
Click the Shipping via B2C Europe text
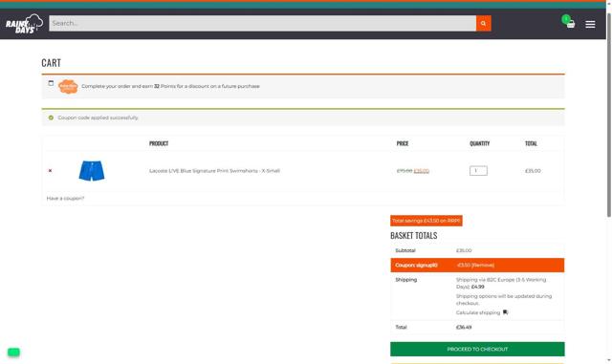pyautogui.click(x=501, y=283)
